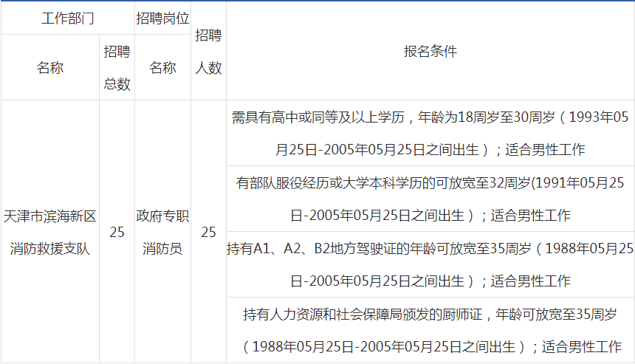This screenshot has height=364, width=635.
Task: Click the 名称 header under 招聘岗位
Action: [162, 67]
